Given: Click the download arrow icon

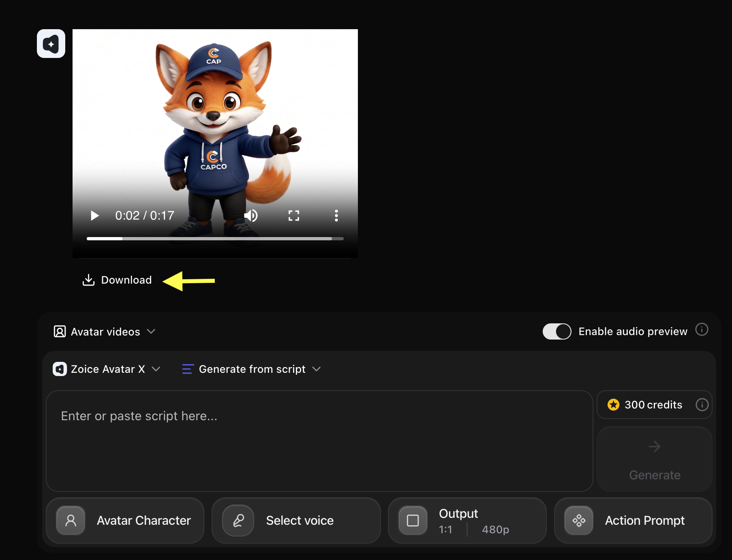Looking at the screenshot, I should click(x=88, y=280).
